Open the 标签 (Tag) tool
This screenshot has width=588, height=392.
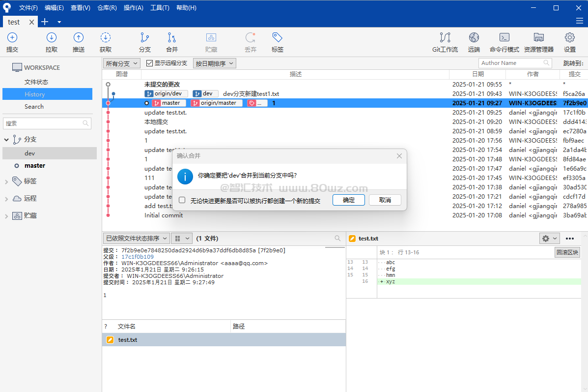tap(278, 38)
